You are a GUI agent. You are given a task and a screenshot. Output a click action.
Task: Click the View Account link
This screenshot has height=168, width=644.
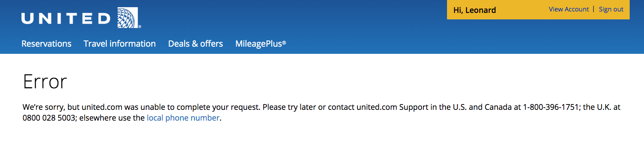[x=569, y=9]
